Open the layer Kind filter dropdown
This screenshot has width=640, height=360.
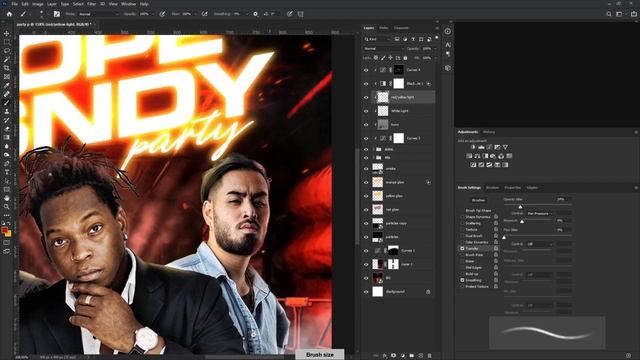(377, 39)
